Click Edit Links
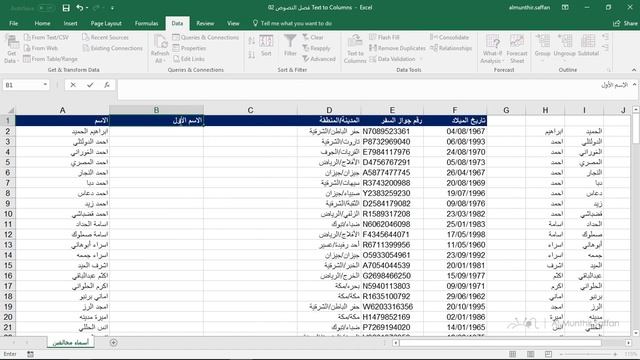The width and height of the screenshot is (640, 360). click(188, 59)
